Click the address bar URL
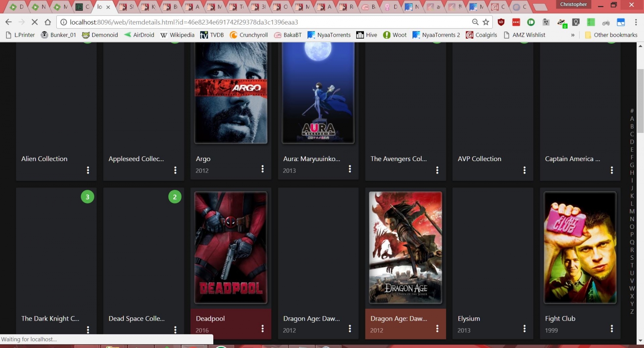This screenshot has width=644, height=348. pyautogui.click(x=184, y=22)
